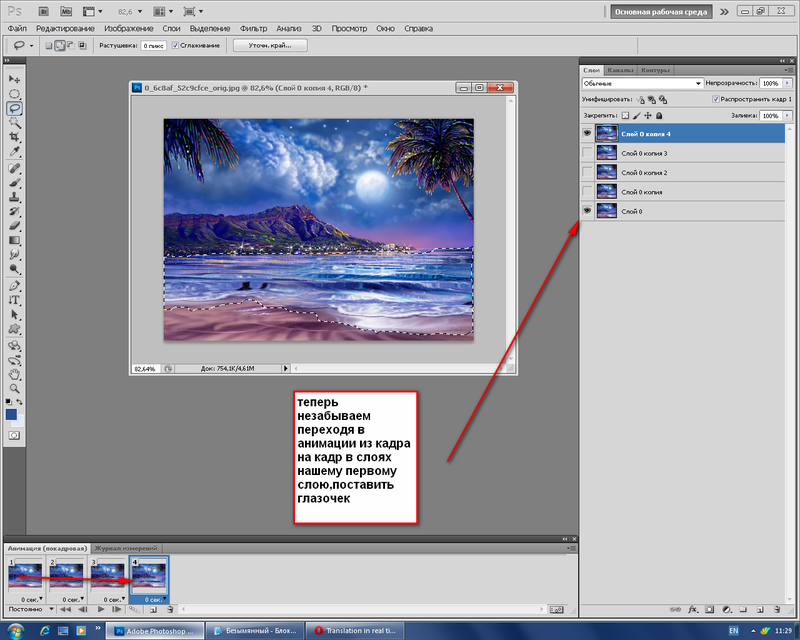Select the Dodge tool

(x=14, y=269)
